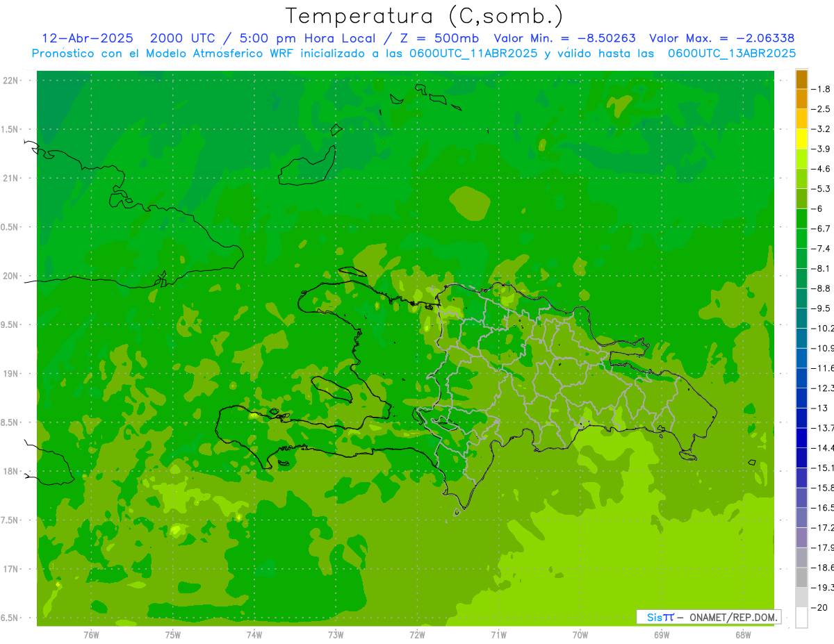Pick the dark blue swatch between -13.7 and -14.4
This screenshot has width=834, height=644.
801,438
